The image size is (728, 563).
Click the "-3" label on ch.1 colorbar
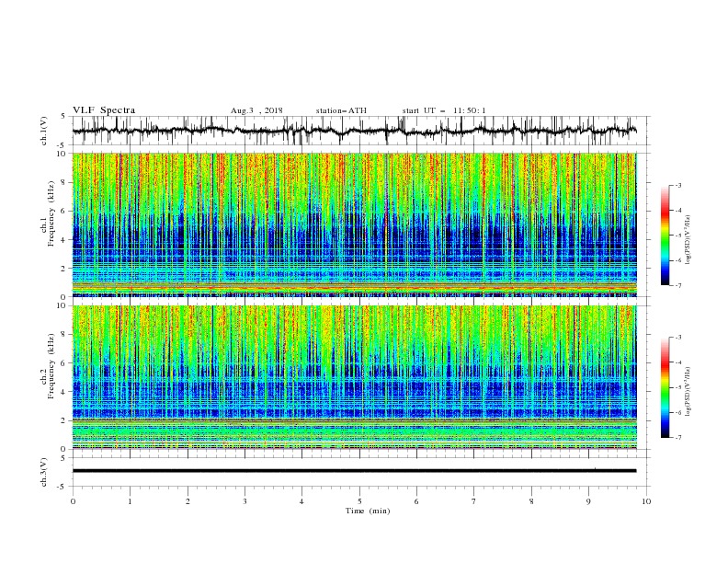point(678,185)
